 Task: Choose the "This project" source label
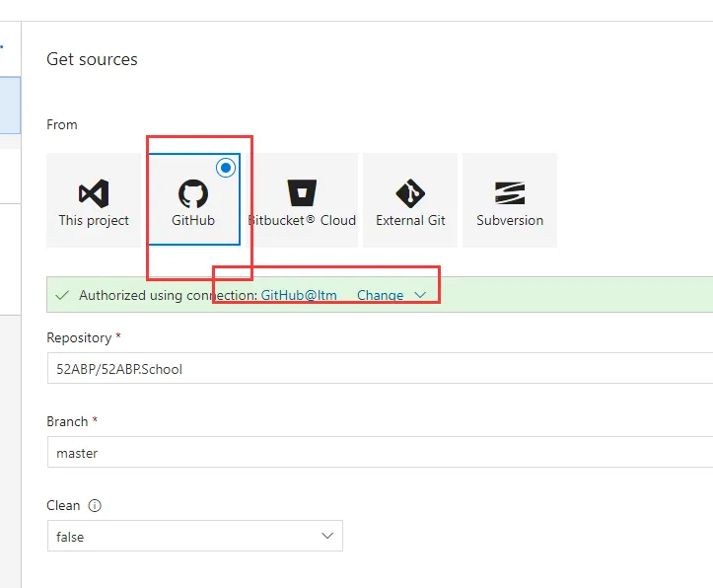[x=94, y=221]
